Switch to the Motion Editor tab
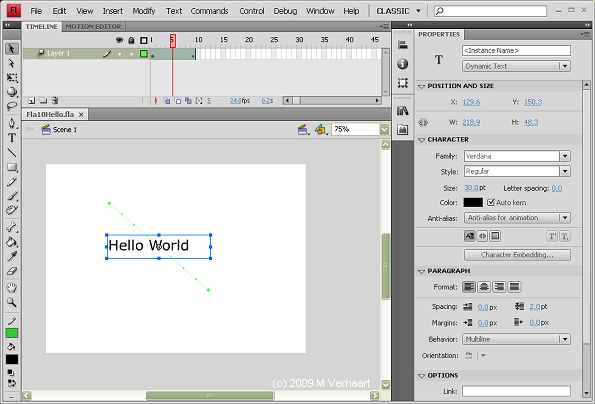595x404 pixels. 93,27
